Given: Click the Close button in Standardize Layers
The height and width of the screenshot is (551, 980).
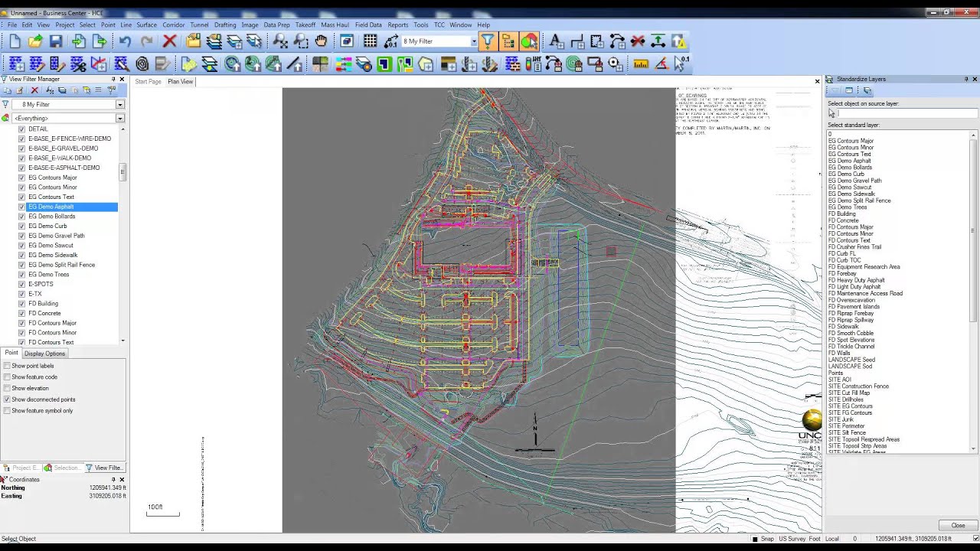Looking at the screenshot, I should tap(958, 526).
